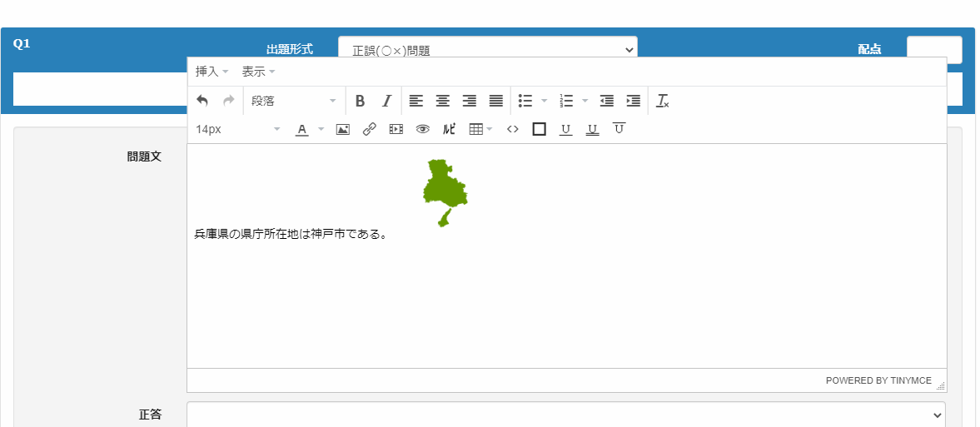Open the 出題形式 question type dropdown
Image resolution: width=980 pixels, height=427 pixels.
(x=487, y=50)
